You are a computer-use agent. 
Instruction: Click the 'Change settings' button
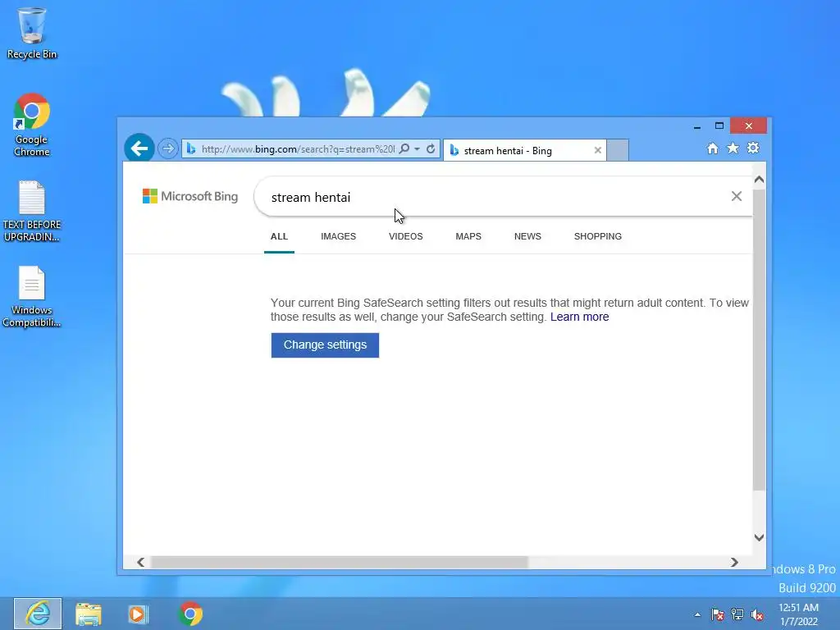pyautogui.click(x=325, y=345)
